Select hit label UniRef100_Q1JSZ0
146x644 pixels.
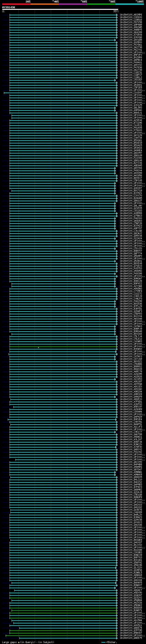[x=131, y=567]
